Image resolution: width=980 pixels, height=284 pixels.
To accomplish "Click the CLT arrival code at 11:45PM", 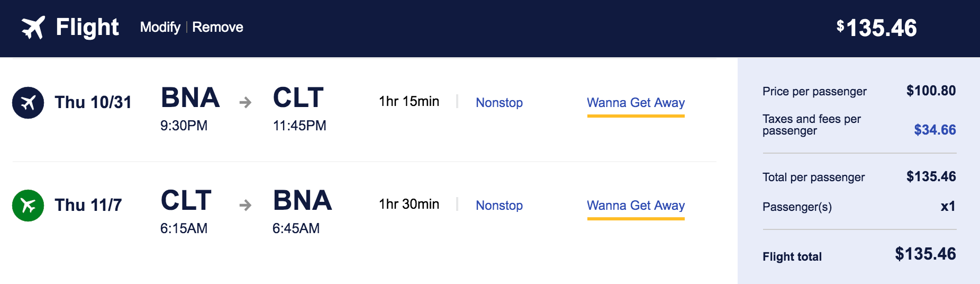I will [x=298, y=97].
